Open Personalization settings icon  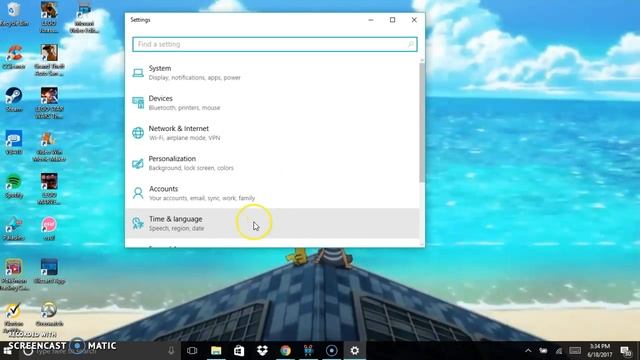pyautogui.click(x=138, y=163)
